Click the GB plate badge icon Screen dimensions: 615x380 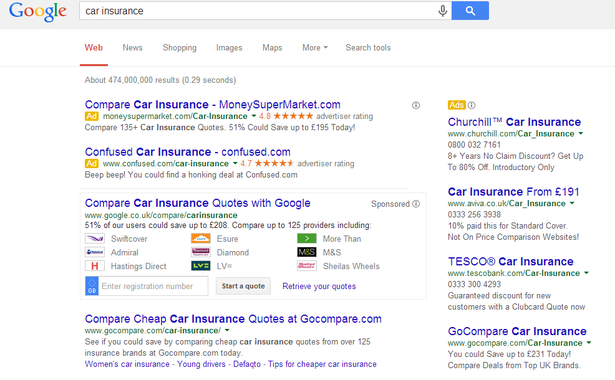(92, 286)
